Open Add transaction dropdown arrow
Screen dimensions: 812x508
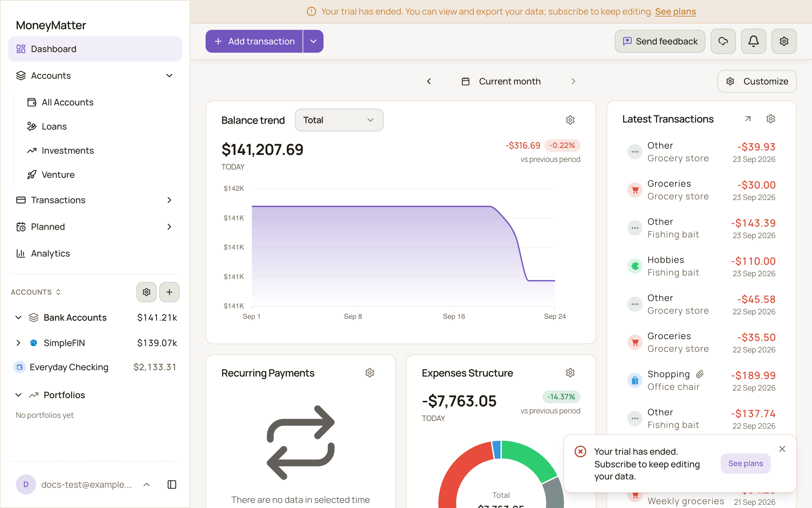coord(313,41)
